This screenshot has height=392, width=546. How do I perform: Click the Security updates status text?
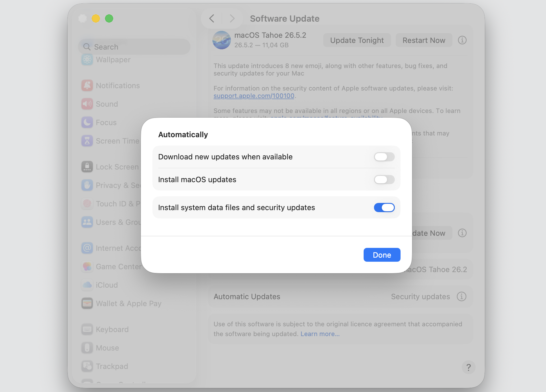(x=420, y=297)
